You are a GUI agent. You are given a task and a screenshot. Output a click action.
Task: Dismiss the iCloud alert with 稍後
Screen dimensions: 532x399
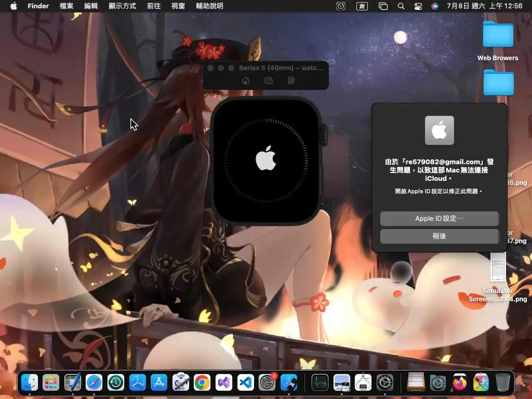[x=440, y=236]
